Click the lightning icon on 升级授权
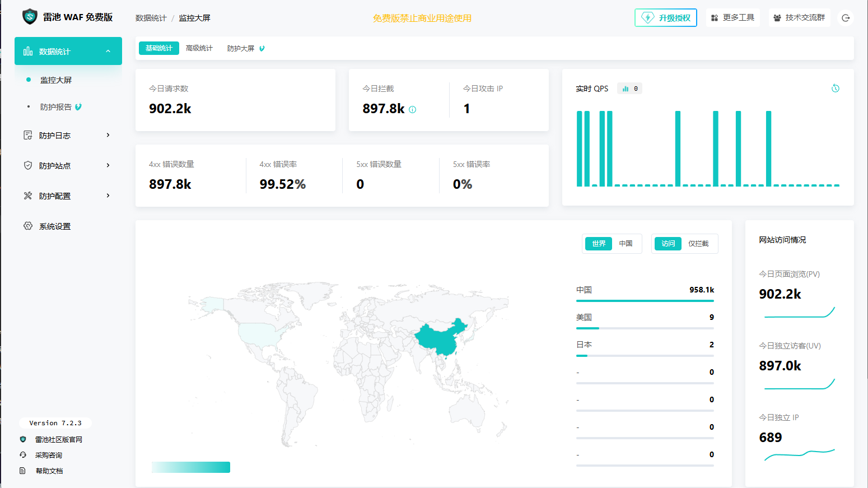Viewport: 868px width, 488px height. click(x=648, y=17)
